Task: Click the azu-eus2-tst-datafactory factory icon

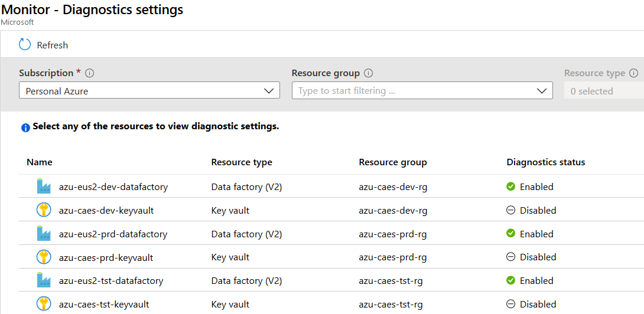Action: [x=44, y=281]
